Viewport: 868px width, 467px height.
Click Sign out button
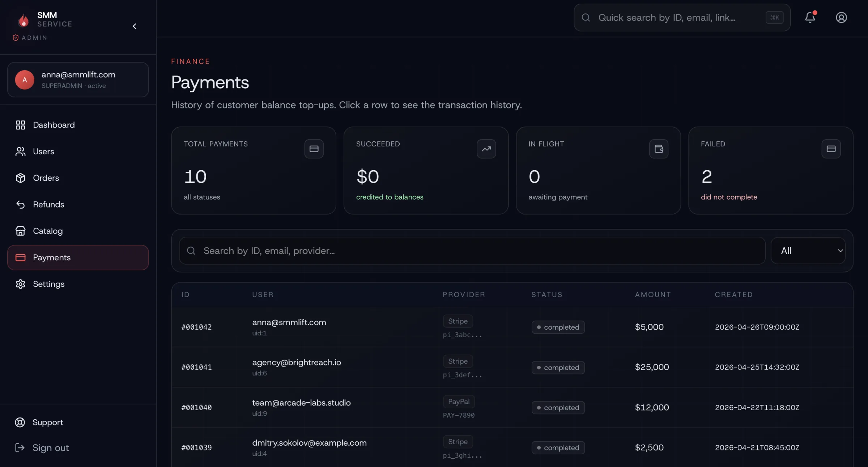tap(50, 448)
